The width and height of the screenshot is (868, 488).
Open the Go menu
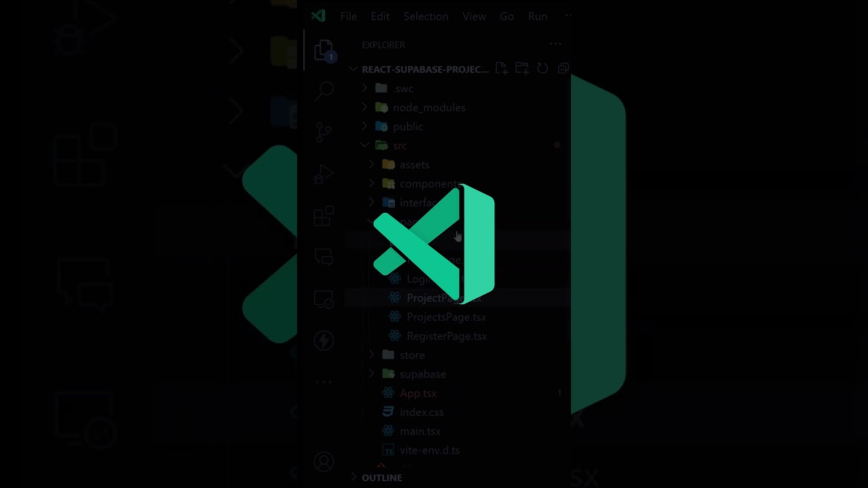pos(507,16)
